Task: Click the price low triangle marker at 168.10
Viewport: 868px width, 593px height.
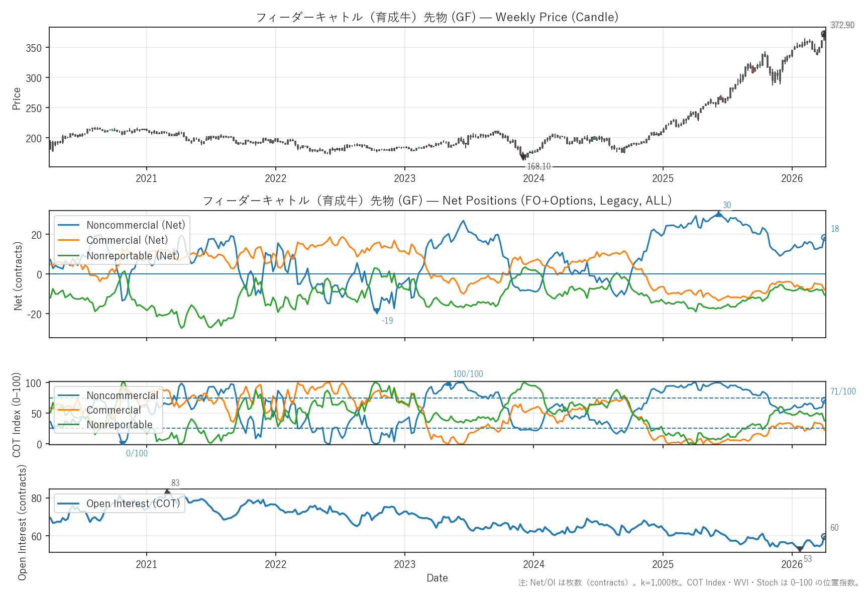Action: 523,157
